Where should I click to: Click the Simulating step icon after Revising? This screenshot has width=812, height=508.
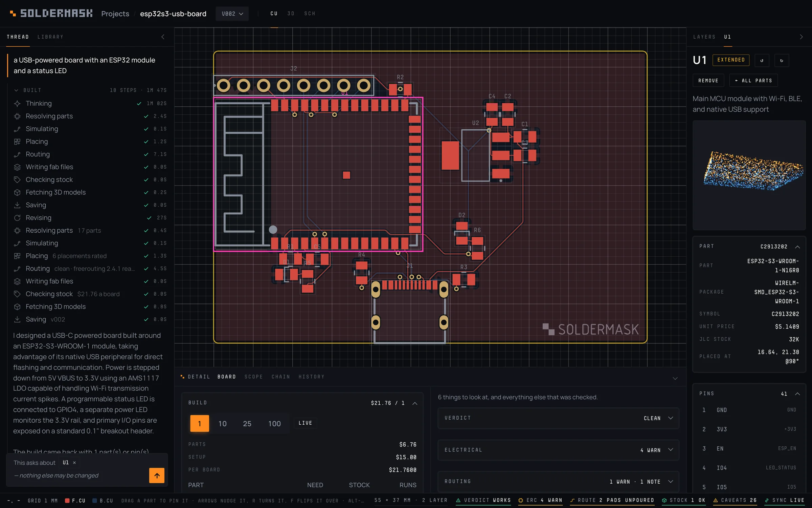[17, 243]
